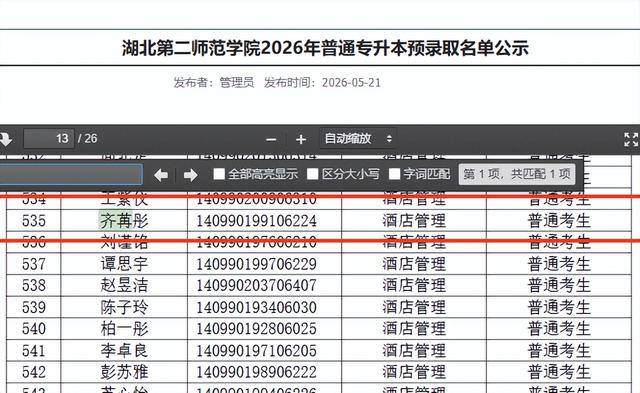This screenshot has width=640, height=393.
Task: Enable the 全部高亮显示 checkbox
Action: (x=219, y=174)
